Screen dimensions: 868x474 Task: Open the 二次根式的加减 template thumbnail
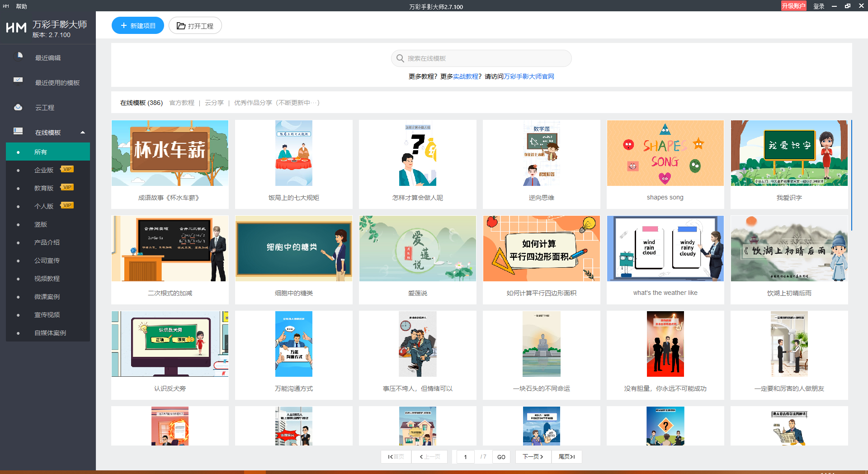pyautogui.click(x=170, y=248)
